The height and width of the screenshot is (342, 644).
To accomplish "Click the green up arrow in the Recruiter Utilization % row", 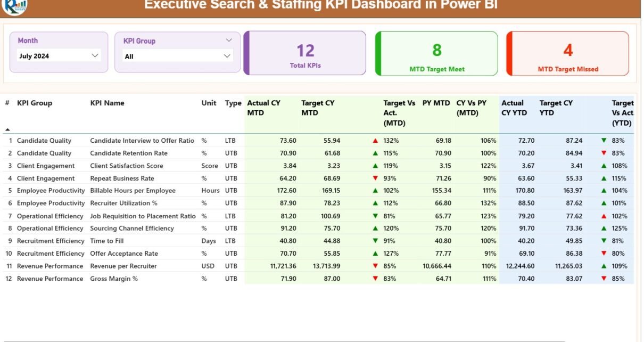I will [x=375, y=203].
